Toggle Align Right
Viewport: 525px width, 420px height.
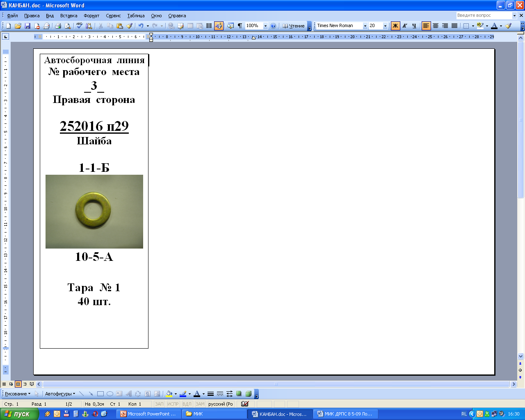(x=445, y=26)
